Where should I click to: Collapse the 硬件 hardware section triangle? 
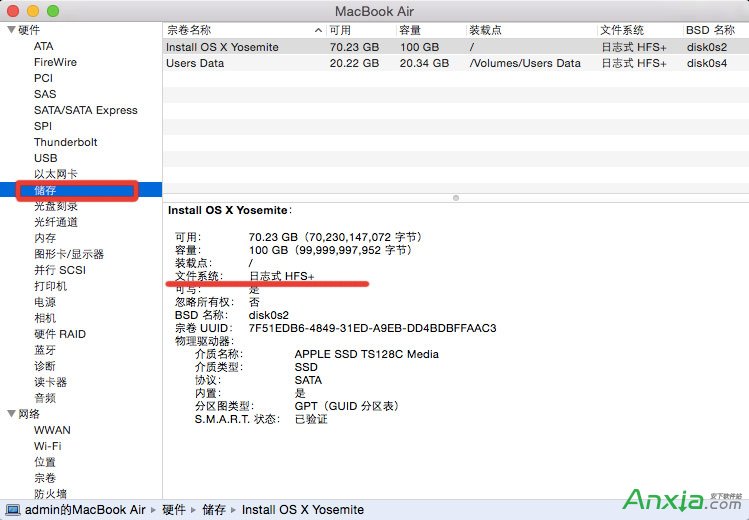(11, 30)
